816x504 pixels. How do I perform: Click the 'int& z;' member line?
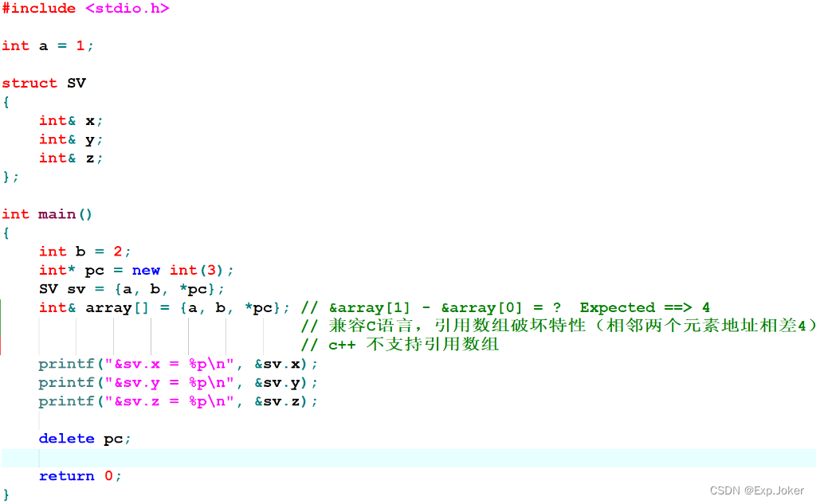pyautogui.click(x=71, y=158)
